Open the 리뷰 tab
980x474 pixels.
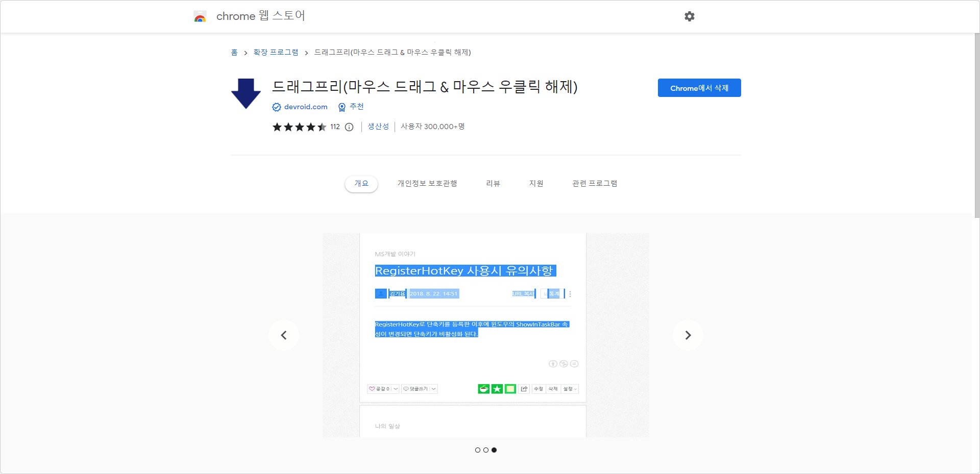coord(493,184)
